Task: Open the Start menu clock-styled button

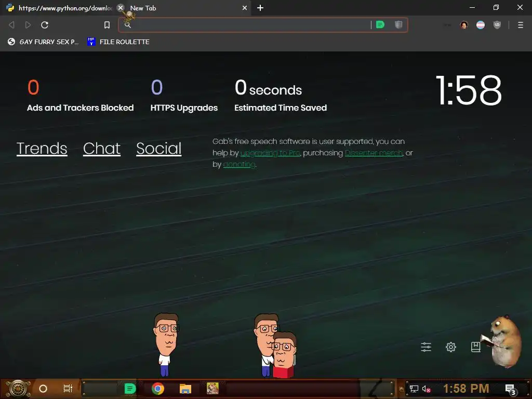Action: click(x=18, y=389)
